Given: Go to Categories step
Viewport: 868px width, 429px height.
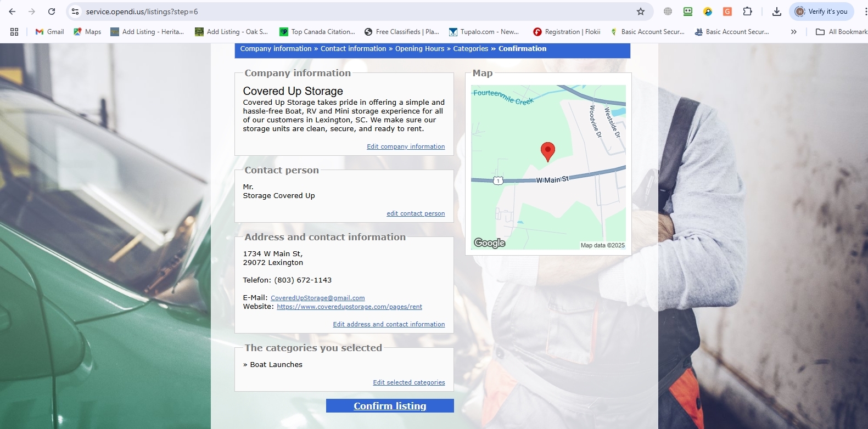Looking at the screenshot, I should coord(471,49).
